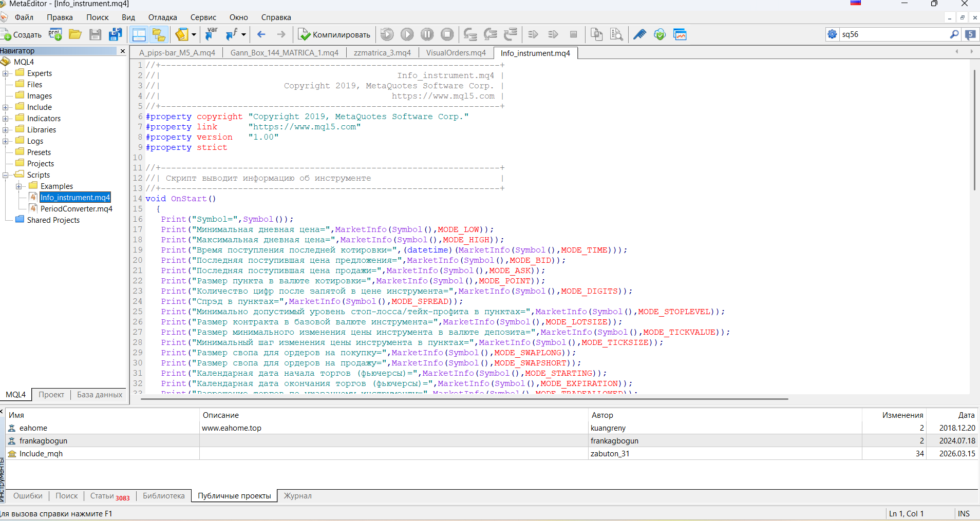Switch Navigator to the База данных tab
980x521 pixels.
tap(100, 395)
